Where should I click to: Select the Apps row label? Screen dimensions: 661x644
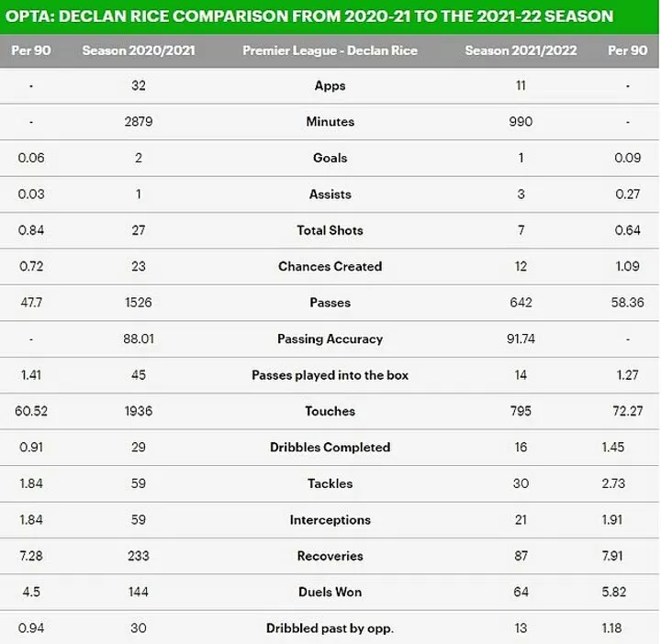(x=330, y=86)
